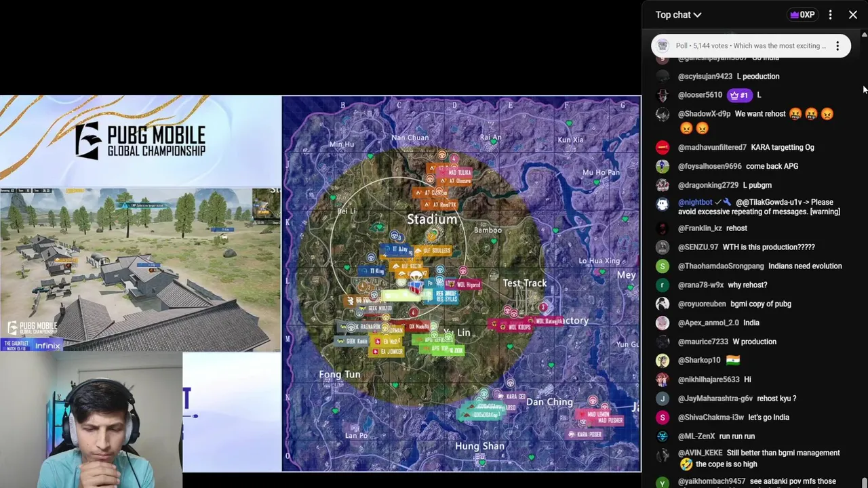The height and width of the screenshot is (488, 868).
Task: Click @rana78-w9x green avatar
Action: click(663, 285)
